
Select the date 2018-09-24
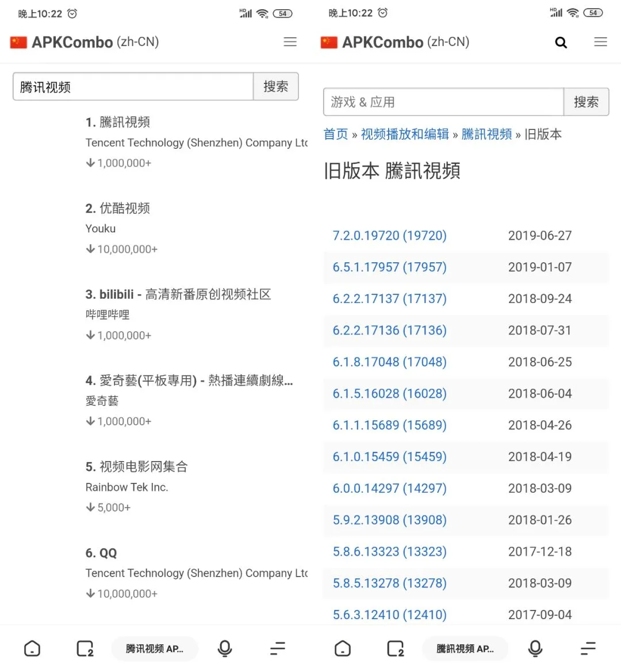click(x=540, y=299)
